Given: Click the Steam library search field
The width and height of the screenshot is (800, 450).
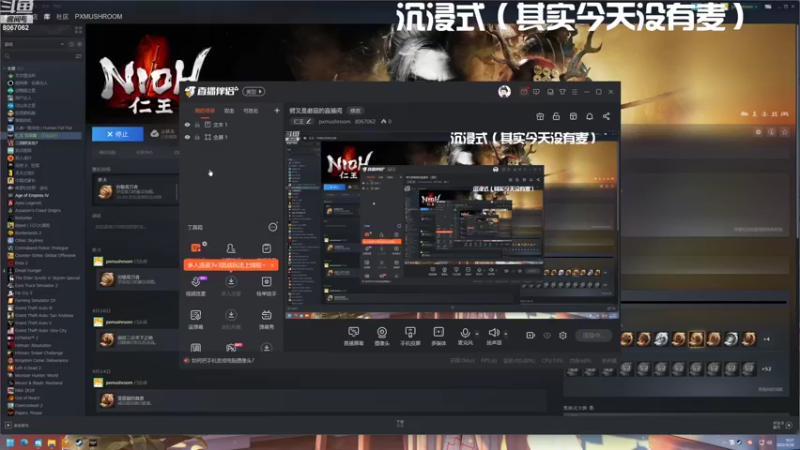Looking at the screenshot, I should point(38,56).
